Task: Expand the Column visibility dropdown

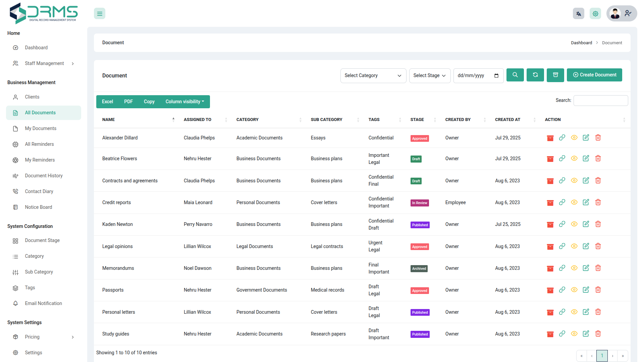Action: 185,102
